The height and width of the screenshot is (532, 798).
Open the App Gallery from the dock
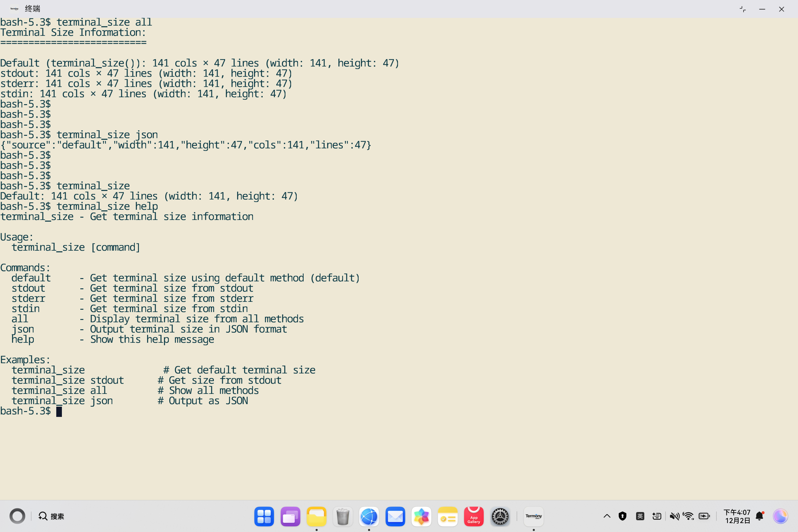[474, 516]
